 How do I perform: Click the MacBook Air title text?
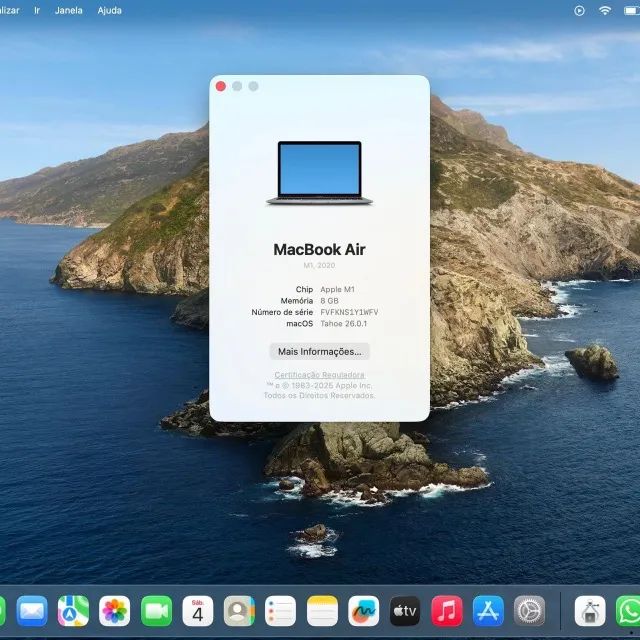(320, 249)
